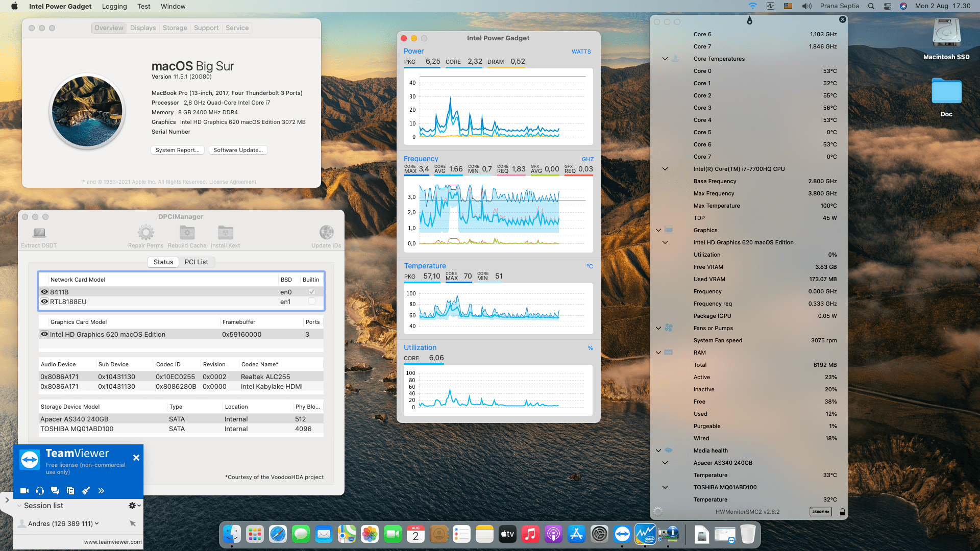This screenshot has width=980, height=551.
Task: Click TeamViewer headset audio icon
Action: pos(40,491)
